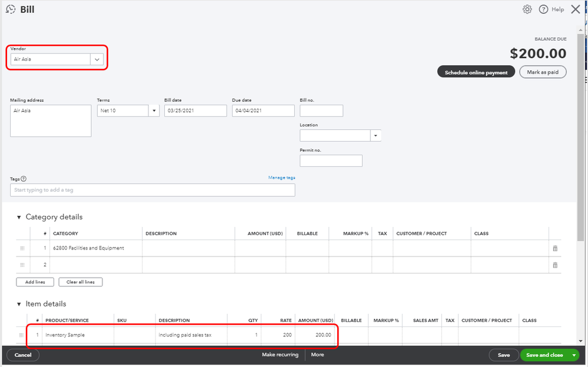
Task: Click the Tags input field
Action: (x=152, y=190)
